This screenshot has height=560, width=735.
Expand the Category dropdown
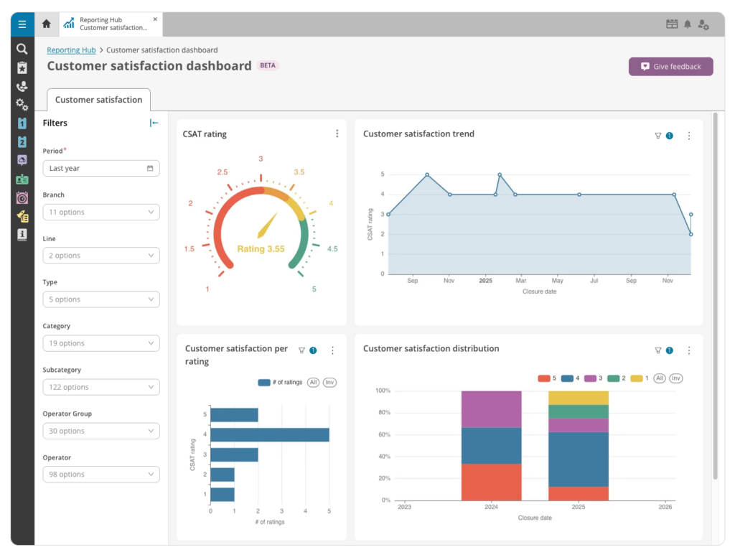[101, 343]
